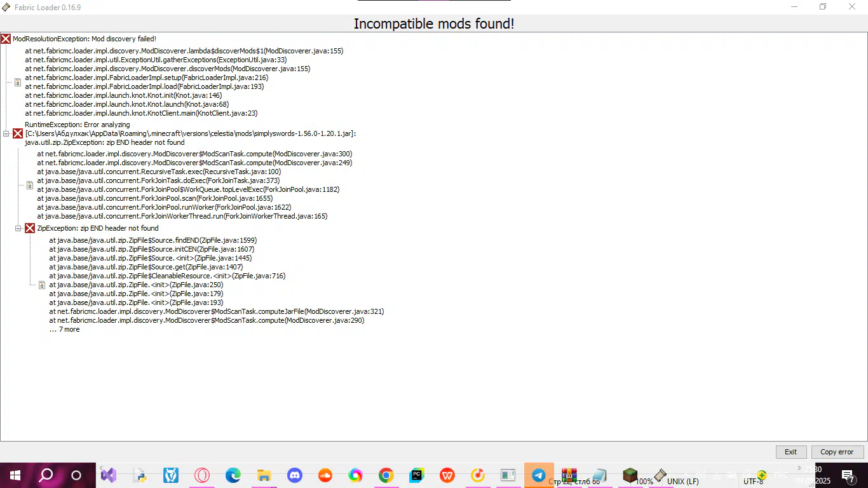The image size is (868, 488).
Task: Open PyCharm from the taskbar
Action: point(417,475)
